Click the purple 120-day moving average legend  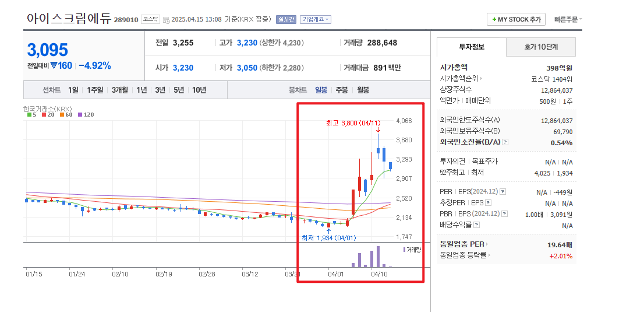click(x=86, y=115)
